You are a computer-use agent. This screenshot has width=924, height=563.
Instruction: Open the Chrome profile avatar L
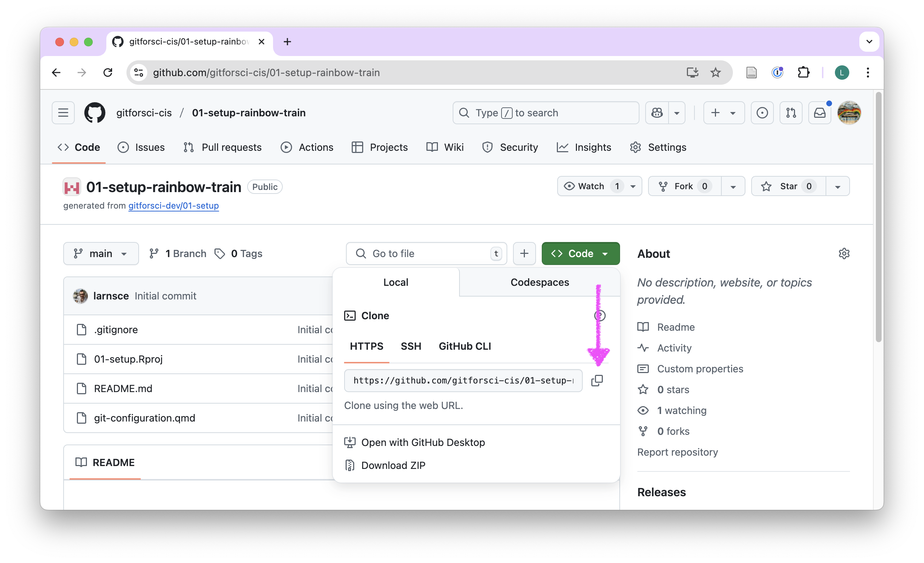tap(841, 72)
